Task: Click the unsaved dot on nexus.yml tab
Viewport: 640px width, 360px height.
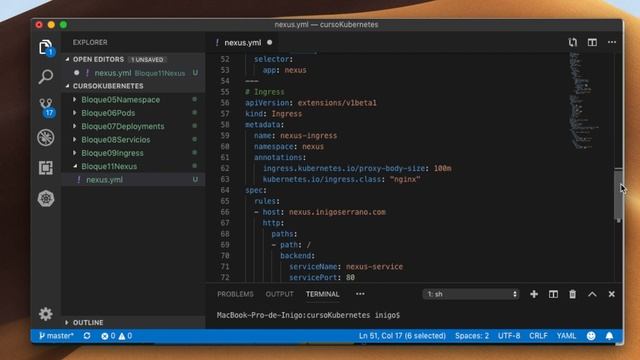Action: (x=269, y=42)
